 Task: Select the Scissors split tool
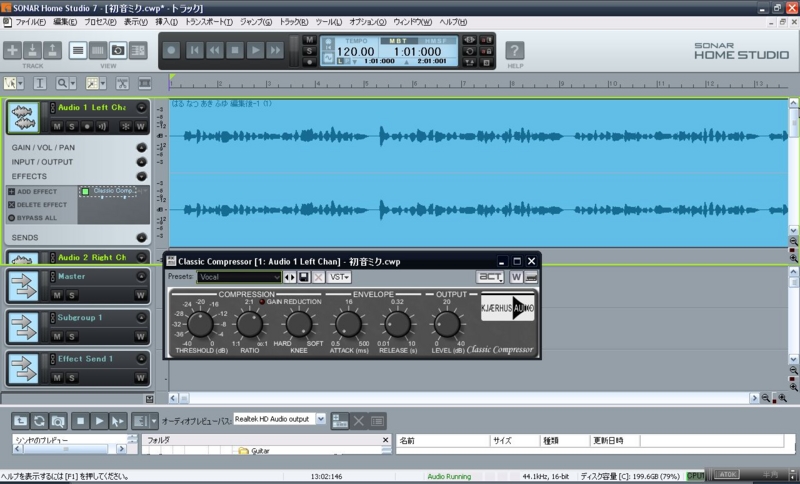click(x=122, y=83)
